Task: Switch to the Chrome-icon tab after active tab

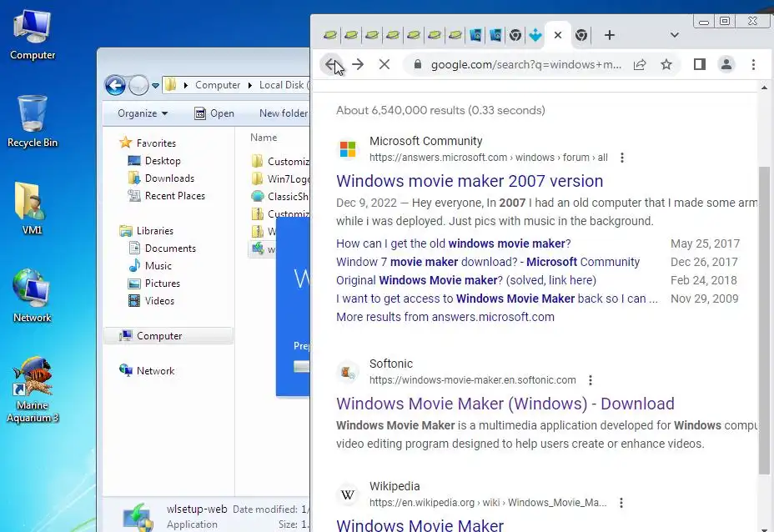Action: point(581,35)
